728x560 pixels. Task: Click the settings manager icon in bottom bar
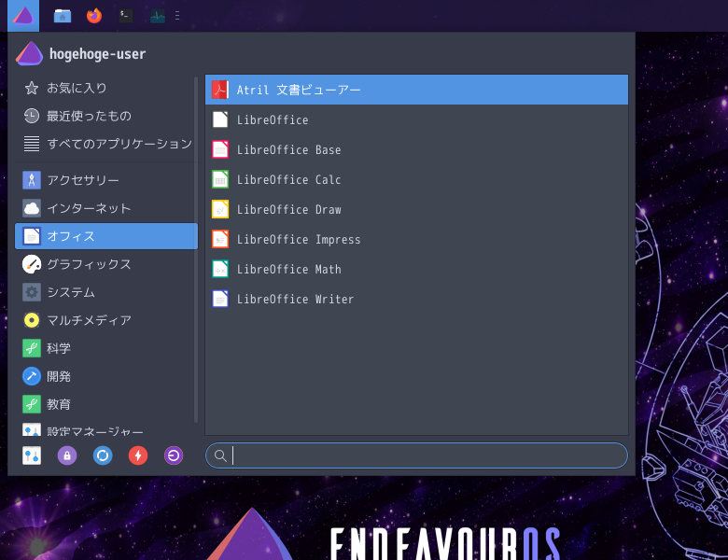coord(32,455)
